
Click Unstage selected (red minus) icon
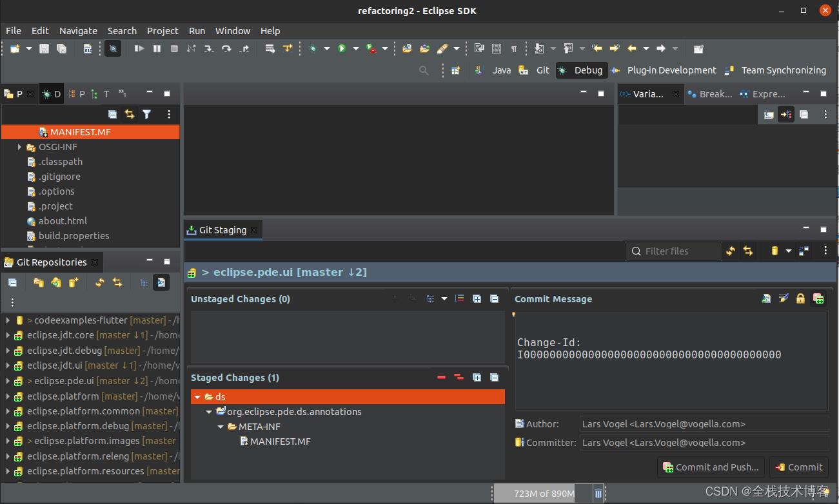pyautogui.click(x=442, y=378)
